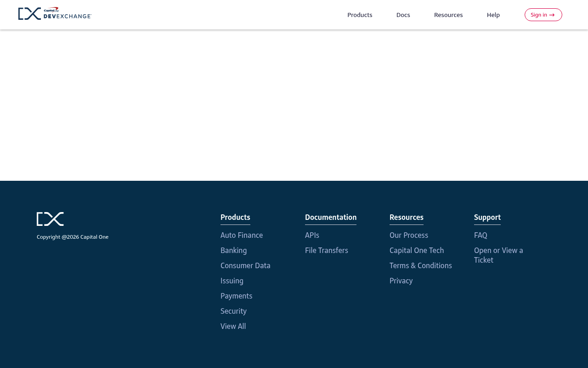Screen dimensions: 588x368
Task: Open the Resources menu in top navigation
Action: (448, 15)
